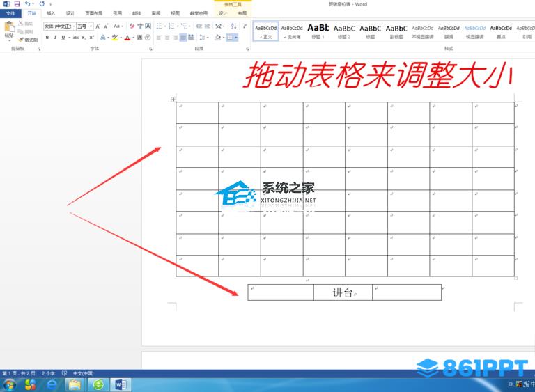
Task: Click the Phonetic Guide icon
Action: [x=140, y=26]
